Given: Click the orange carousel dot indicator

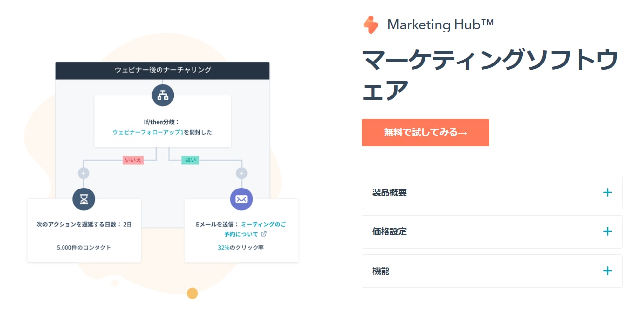Looking at the screenshot, I should pos(192,294).
